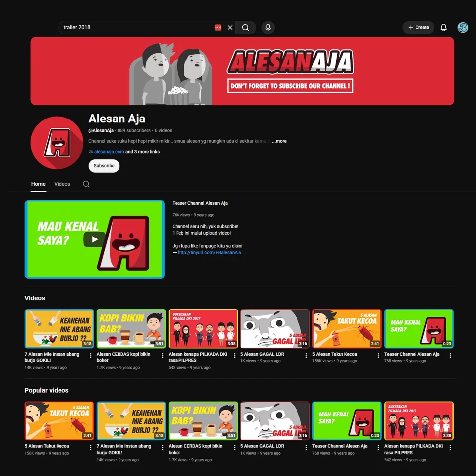
Task: Open options for 5 Alesan GAGAL LDR in Videos
Action: (306, 356)
